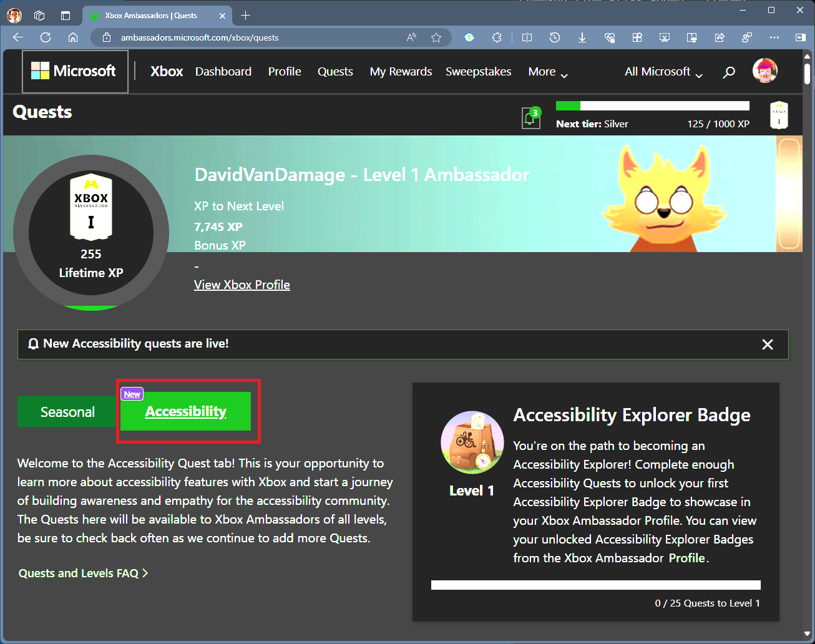Enable split screen view
Viewport: 815px width, 644px height.
tap(527, 37)
